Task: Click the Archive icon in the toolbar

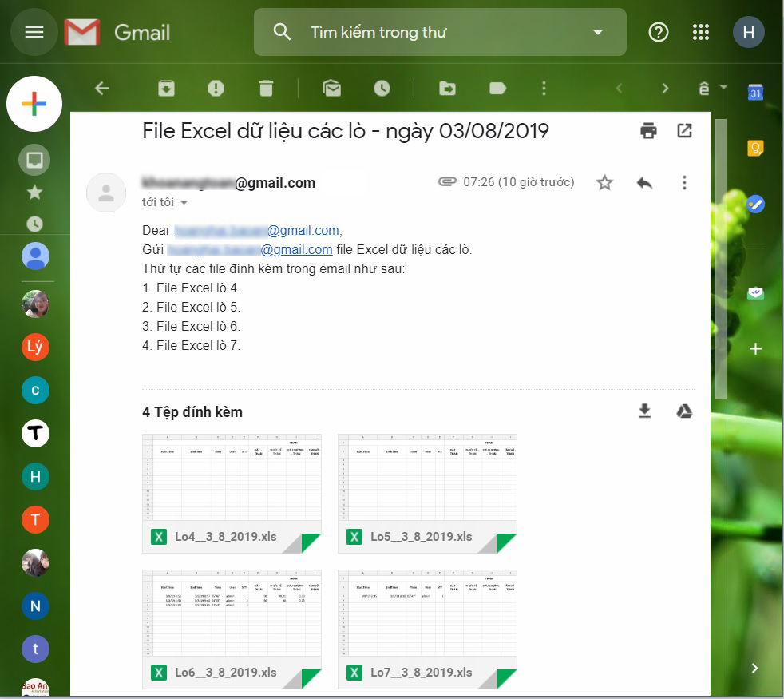Action: pos(166,89)
